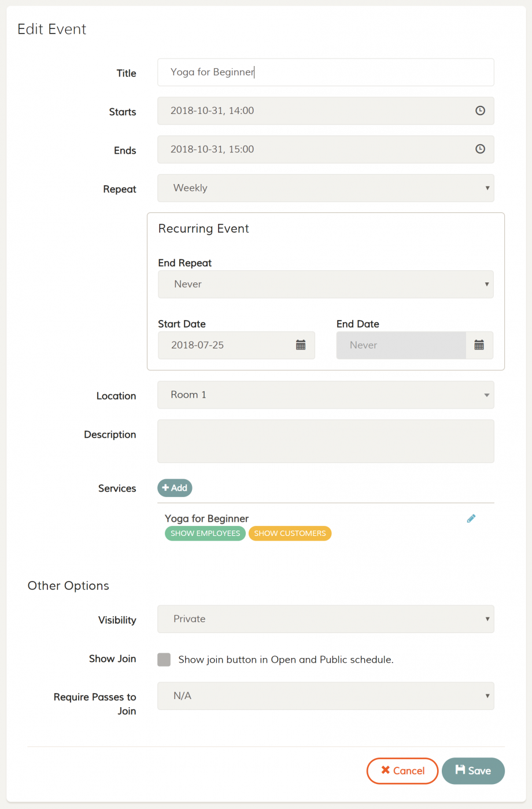
Task: Open the End Repeat Never dropdown
Action: pyautogui.click(x=326, y=284)
